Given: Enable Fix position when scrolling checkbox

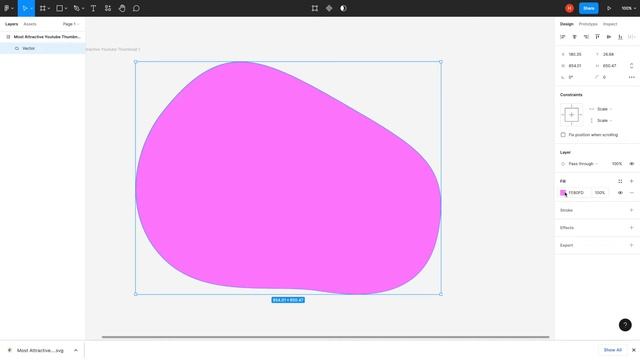Looking at the screenshot, I should [x=563, y=135].
